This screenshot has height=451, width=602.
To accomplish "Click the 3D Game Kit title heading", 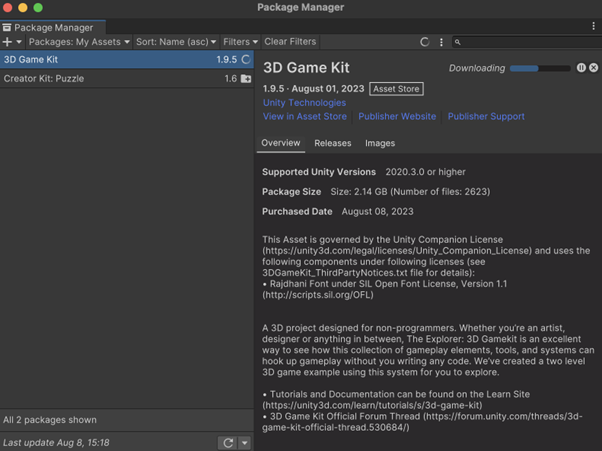I will pos(306,68).
